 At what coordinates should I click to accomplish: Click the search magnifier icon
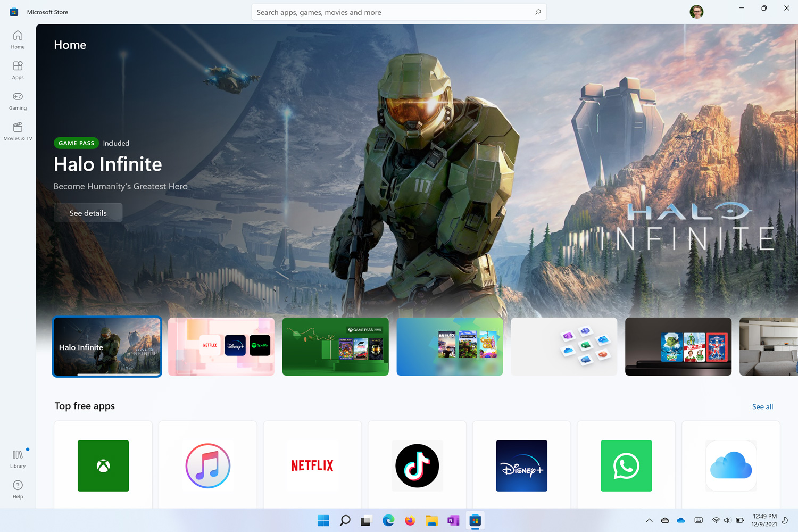pyautogui.click(x=538, y=12)
